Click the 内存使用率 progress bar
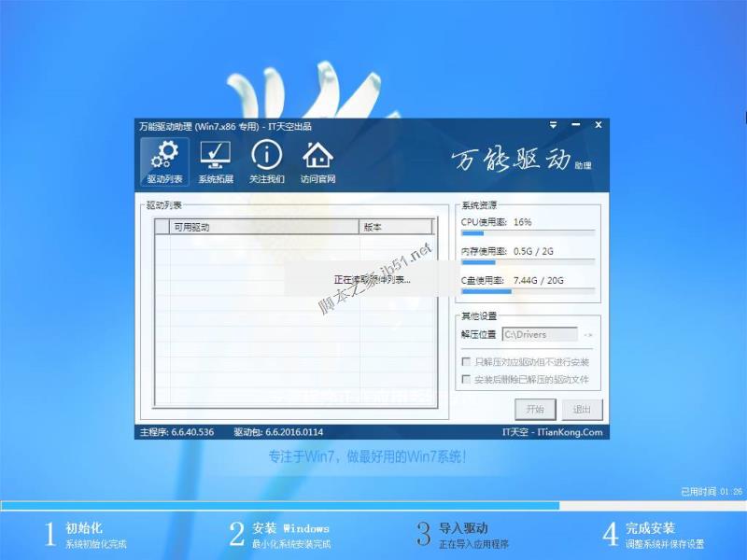 click(x=529, y=262)
